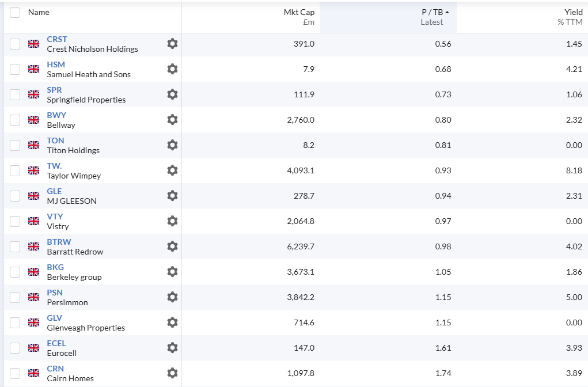
Task: Tick the Vistry row checkbox
Action: [15, 221]
